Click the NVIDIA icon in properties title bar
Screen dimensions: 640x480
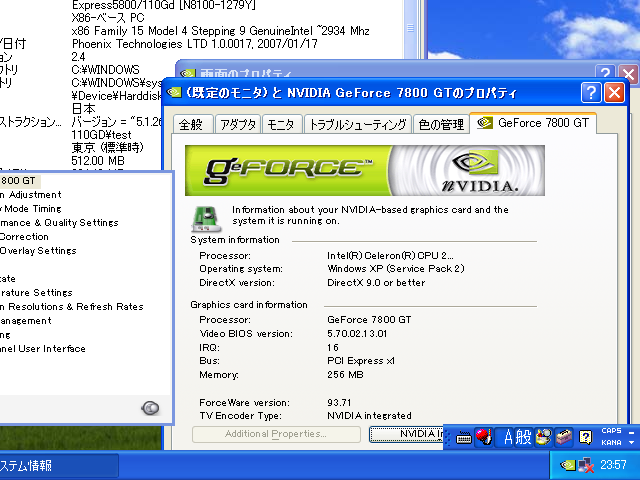(174, 93)
